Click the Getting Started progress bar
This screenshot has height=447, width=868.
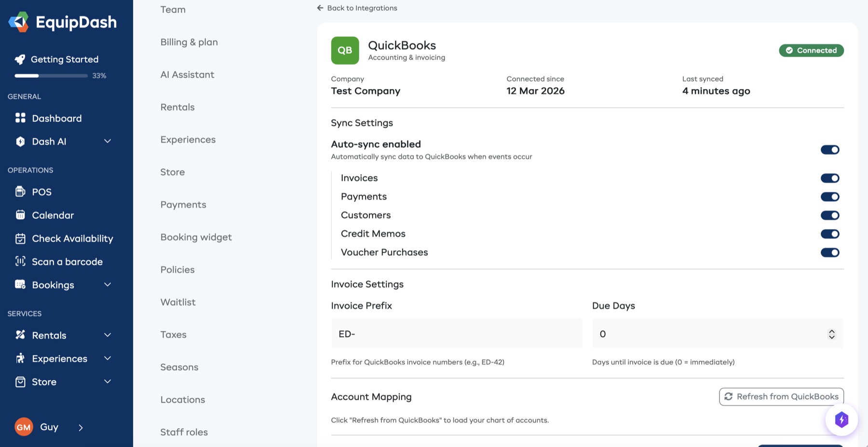tap(50, 75)
